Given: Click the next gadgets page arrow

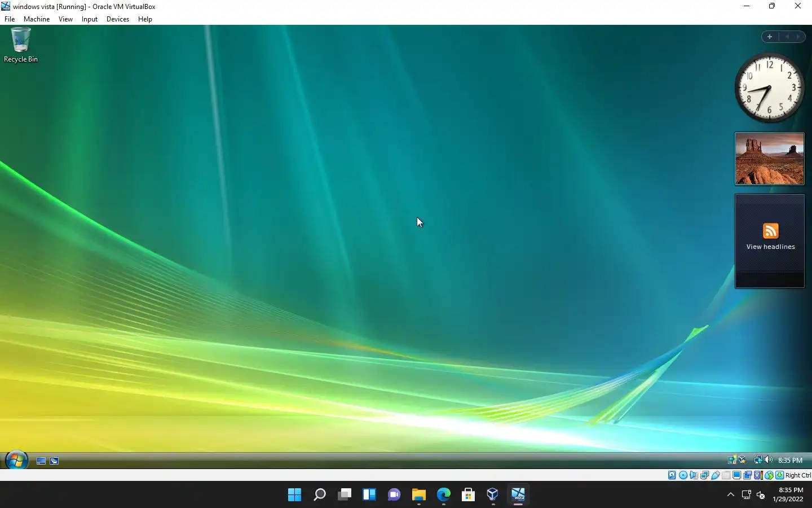Looking at the screenshot, I should 798,37.
